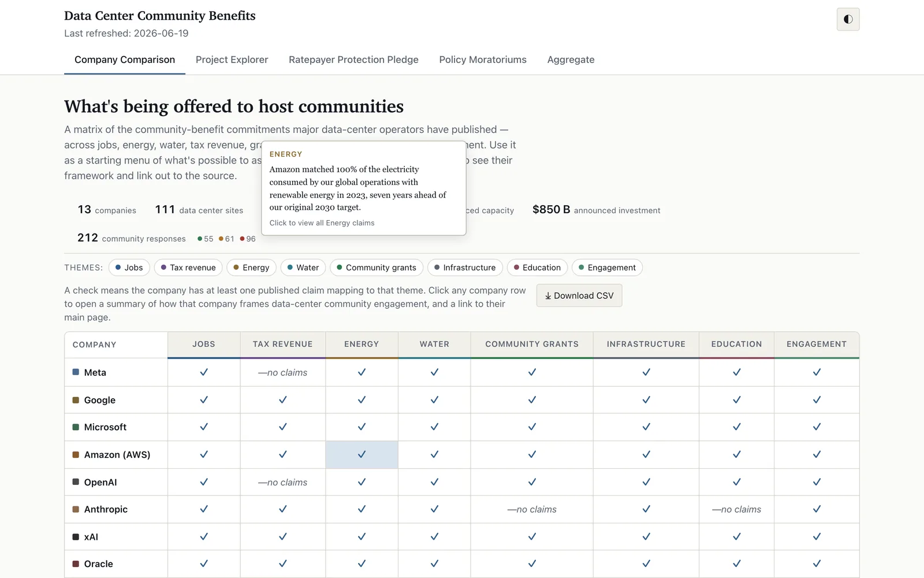The width and height of the screenshot is (924, 578).
Task: Download the CSV file
Action: [x=579, y=295]
